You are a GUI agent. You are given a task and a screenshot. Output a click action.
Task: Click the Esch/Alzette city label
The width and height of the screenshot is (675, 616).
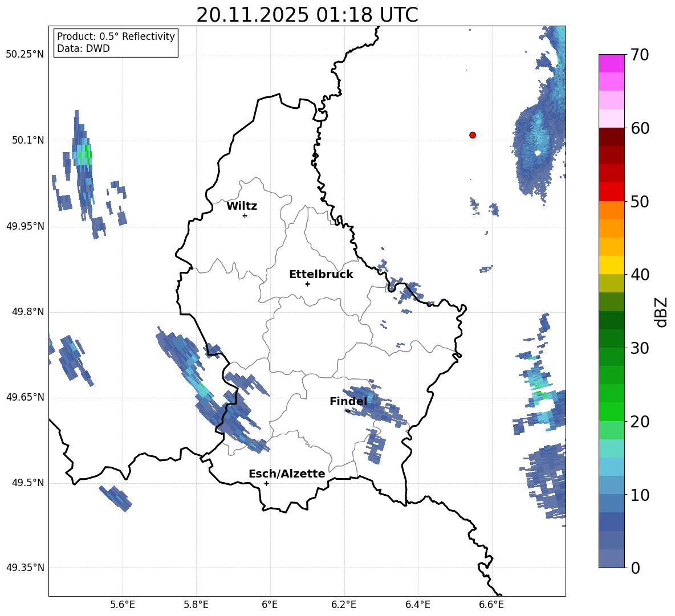tap(287, 474)
